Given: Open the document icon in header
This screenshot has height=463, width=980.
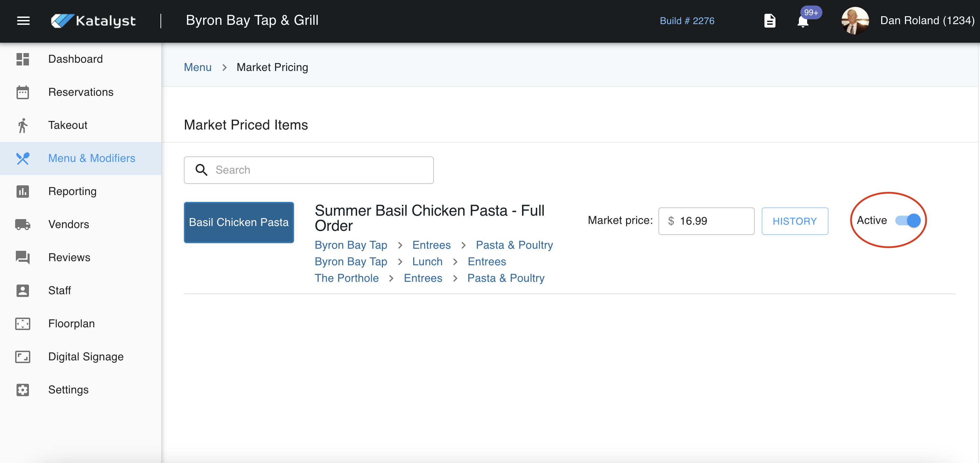Looking at the screenshot, I should (x=770, y=21).
